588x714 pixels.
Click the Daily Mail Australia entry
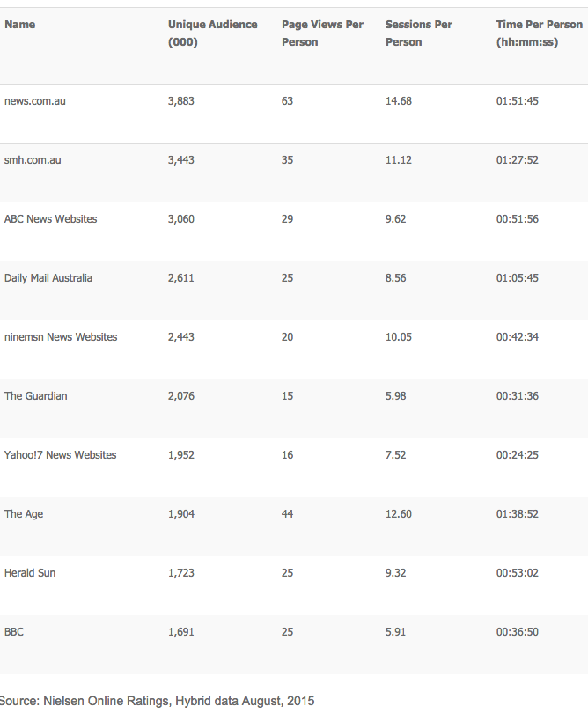tap(48, 278)
